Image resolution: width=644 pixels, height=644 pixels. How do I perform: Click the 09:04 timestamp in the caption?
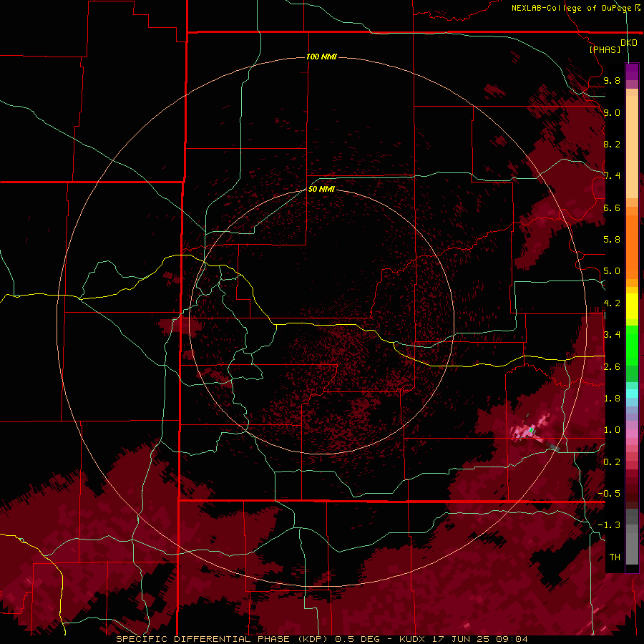pos(512,639)
